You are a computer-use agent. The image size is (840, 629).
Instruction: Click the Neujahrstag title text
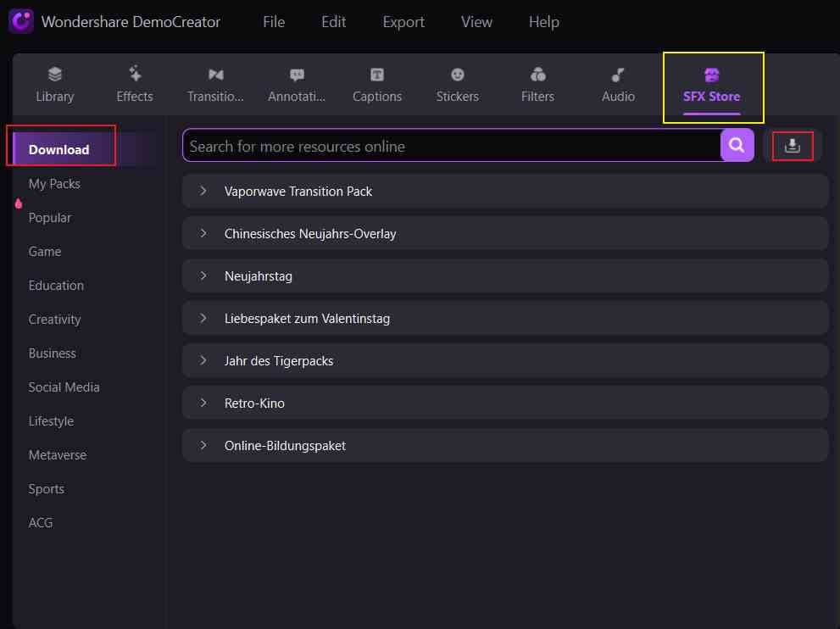tap(259, 276)
